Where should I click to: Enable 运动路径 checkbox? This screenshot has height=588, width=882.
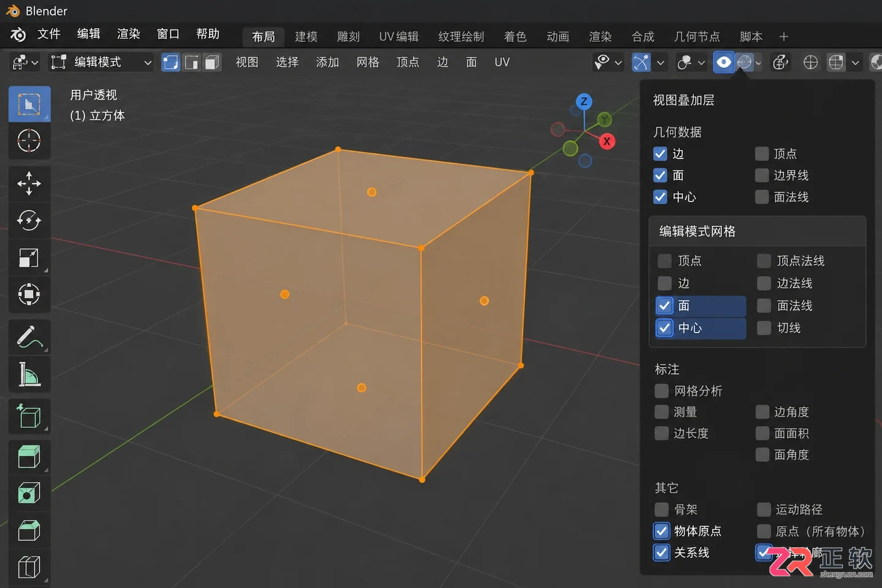point(764,509)
